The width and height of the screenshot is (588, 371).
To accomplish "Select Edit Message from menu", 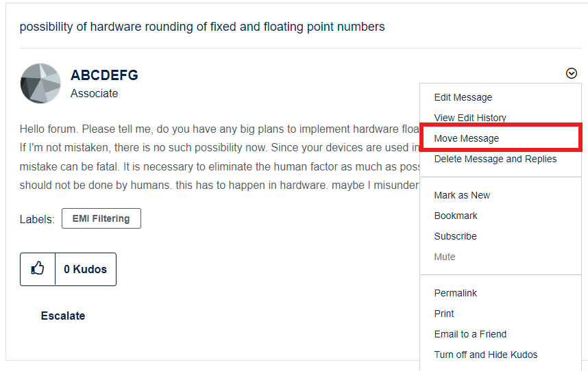I will 463,97.
